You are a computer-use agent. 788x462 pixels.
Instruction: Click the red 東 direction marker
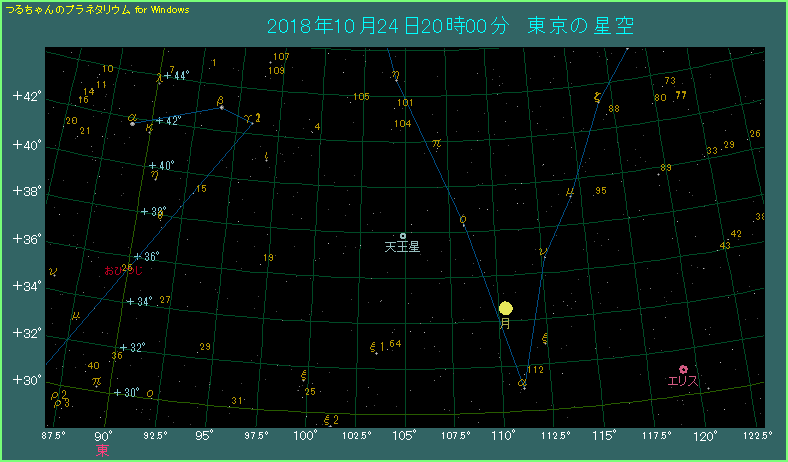coord(102,451)
